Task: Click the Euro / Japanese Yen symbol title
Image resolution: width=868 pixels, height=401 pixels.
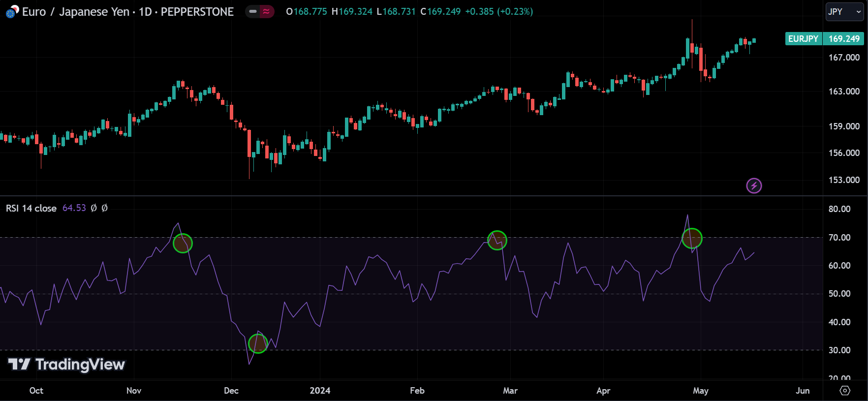Action: [x=76, y=11]
